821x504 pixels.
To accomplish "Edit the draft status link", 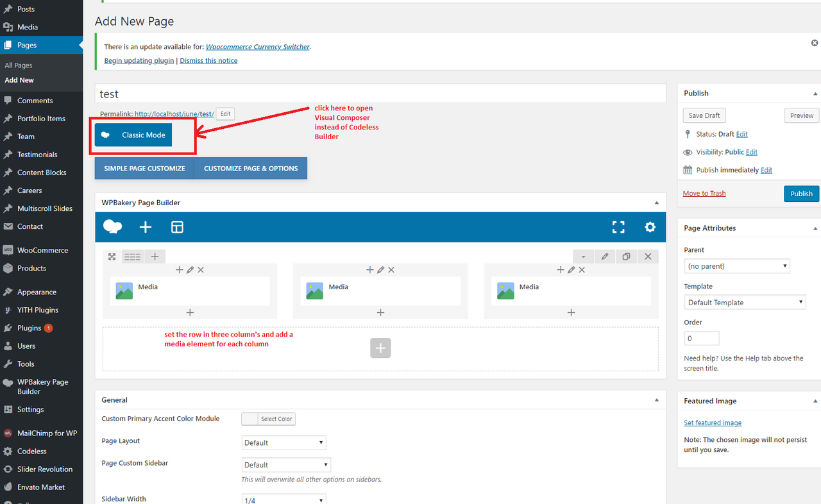I will 741,134.
